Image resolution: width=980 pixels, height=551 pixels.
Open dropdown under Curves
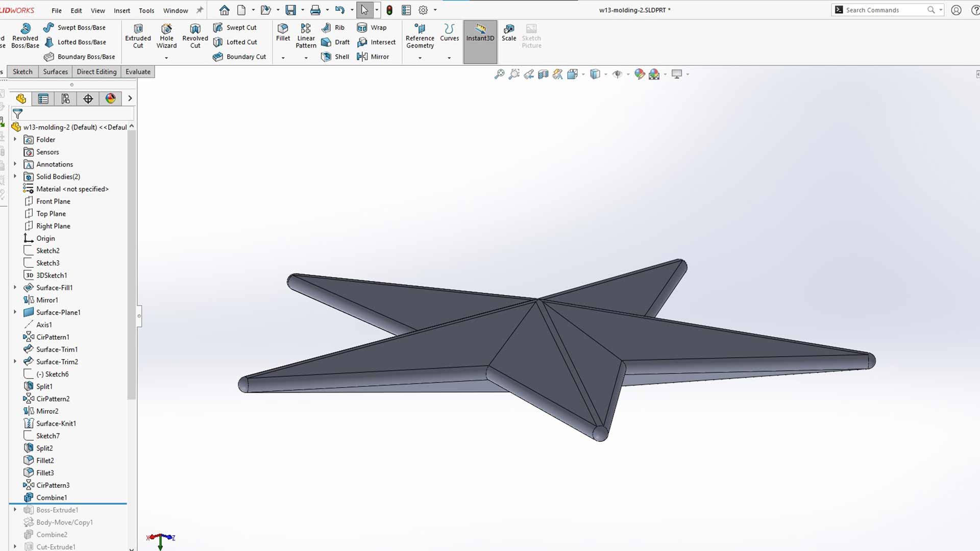(449, 58)
